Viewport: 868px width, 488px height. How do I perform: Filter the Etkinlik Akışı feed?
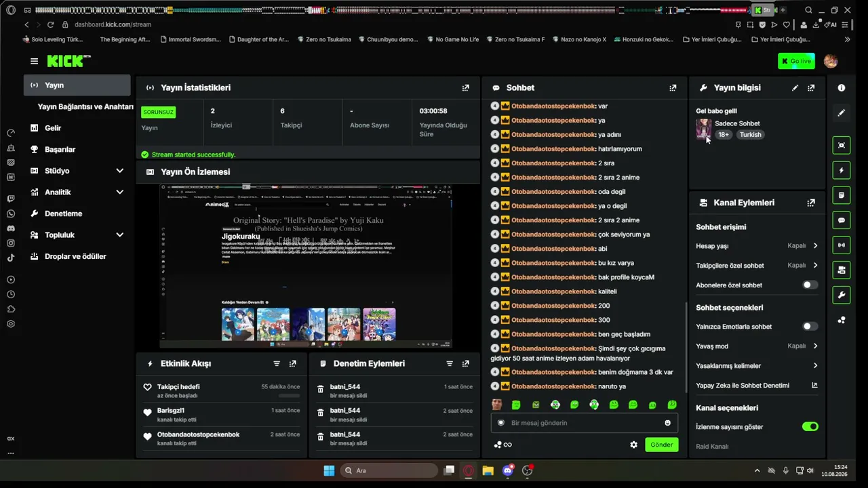pos(277,364)
